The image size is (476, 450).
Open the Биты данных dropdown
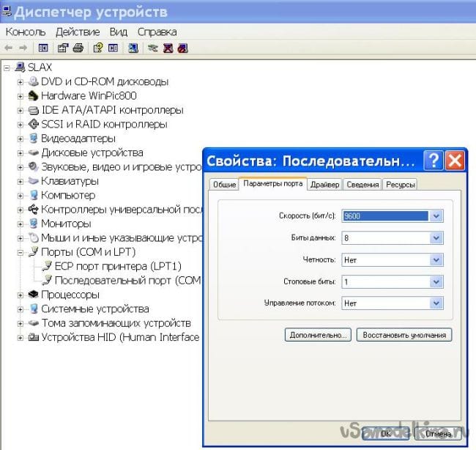(x=436, y=238)
